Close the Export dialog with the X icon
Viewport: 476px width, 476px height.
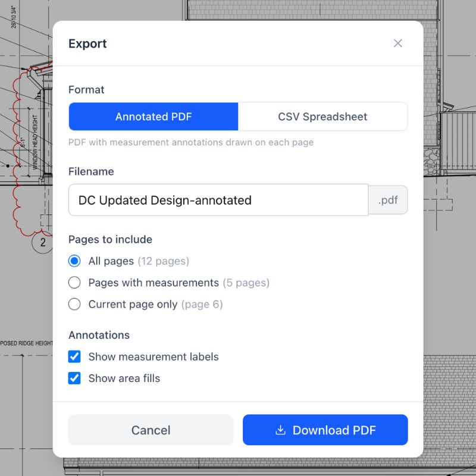click(x=398, y=43)
